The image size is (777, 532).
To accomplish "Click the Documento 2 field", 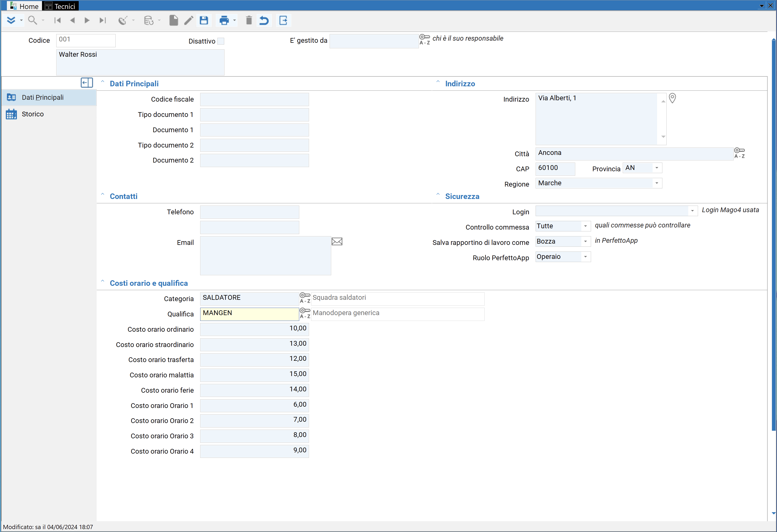I will click(254, 160).
